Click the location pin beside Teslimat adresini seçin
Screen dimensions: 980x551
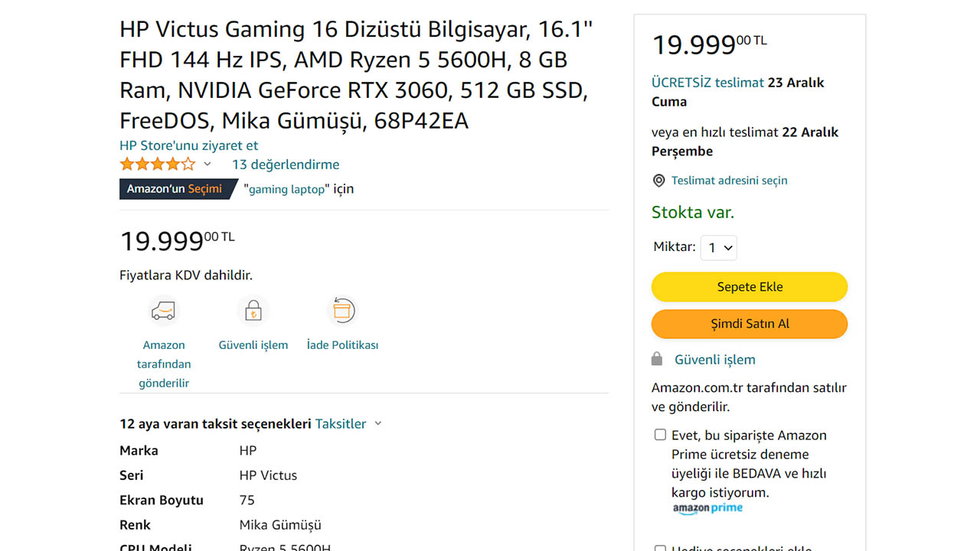[x=658, y=181]
